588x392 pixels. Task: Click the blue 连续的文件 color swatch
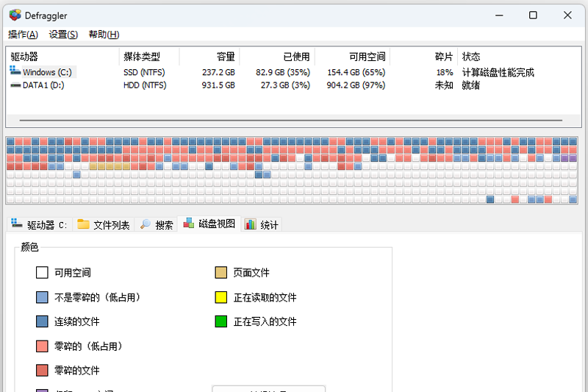click(42, 321)
